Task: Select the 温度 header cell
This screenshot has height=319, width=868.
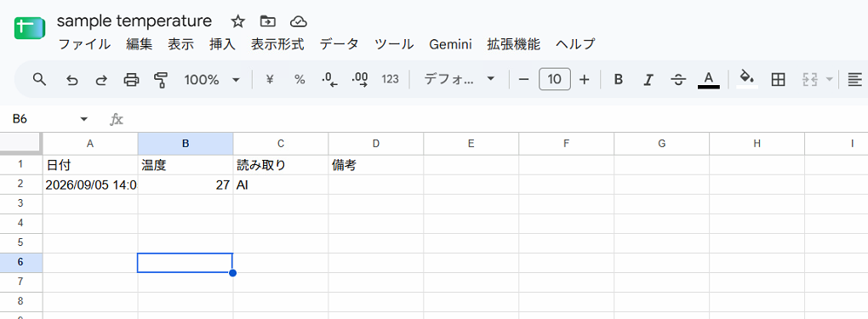Action: (x=186, y=165)
